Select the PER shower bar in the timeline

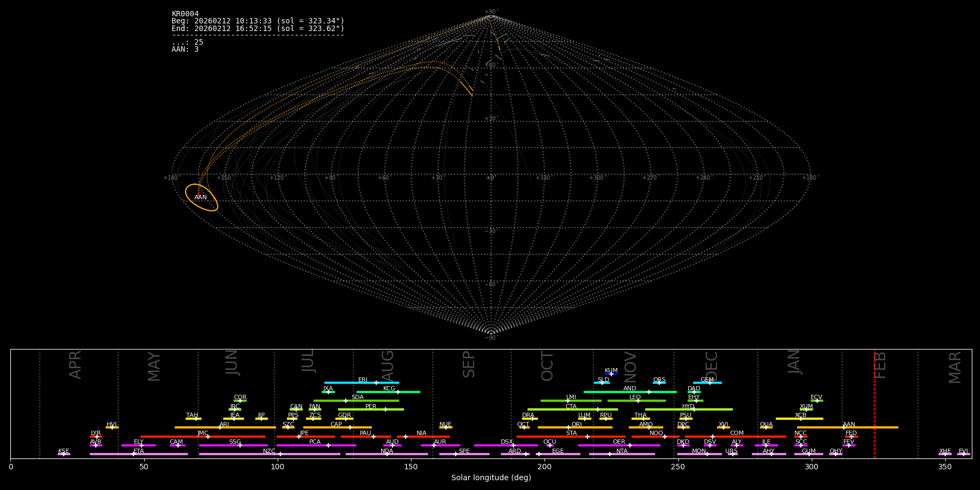371,409
